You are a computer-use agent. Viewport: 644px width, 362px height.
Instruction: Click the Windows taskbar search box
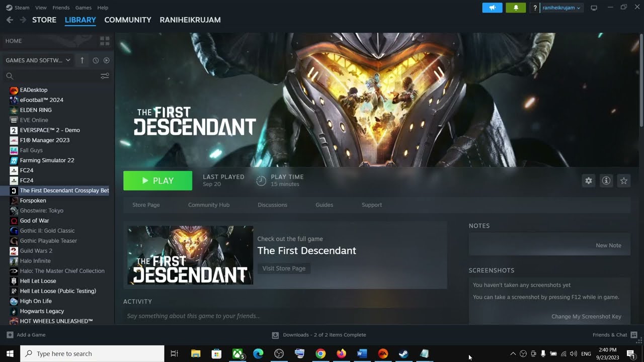pyautogui.click(x=92, y=353)
